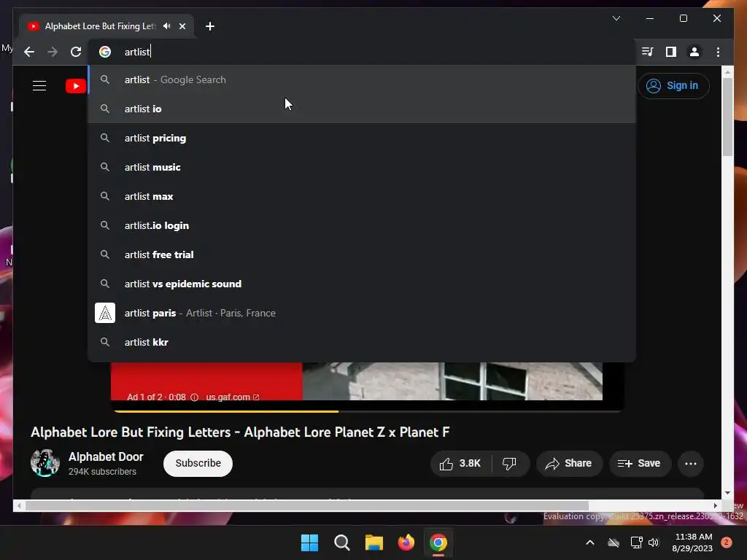Open Chrome's three-dot menu
The width and height of the screenshot is (747, 560).
point(719,52)
